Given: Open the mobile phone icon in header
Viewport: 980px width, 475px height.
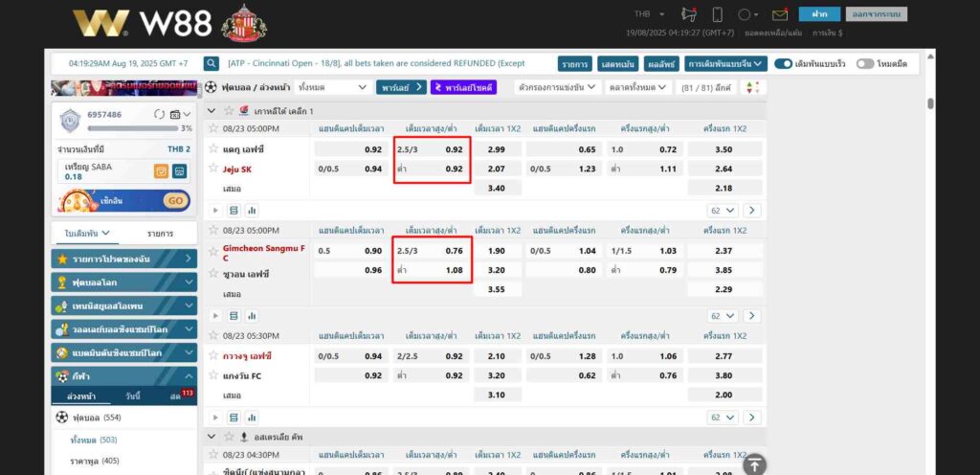Looking at the screenshot, I should click(718, 14).
